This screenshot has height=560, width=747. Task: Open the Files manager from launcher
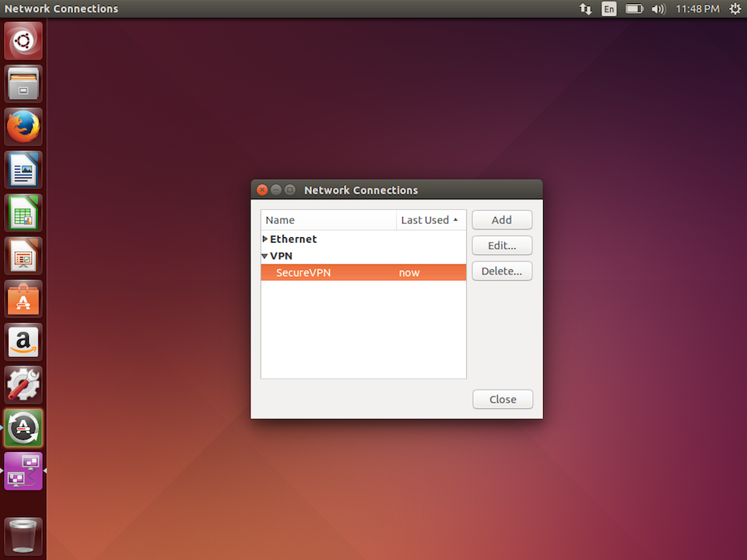tap(23, 83)
